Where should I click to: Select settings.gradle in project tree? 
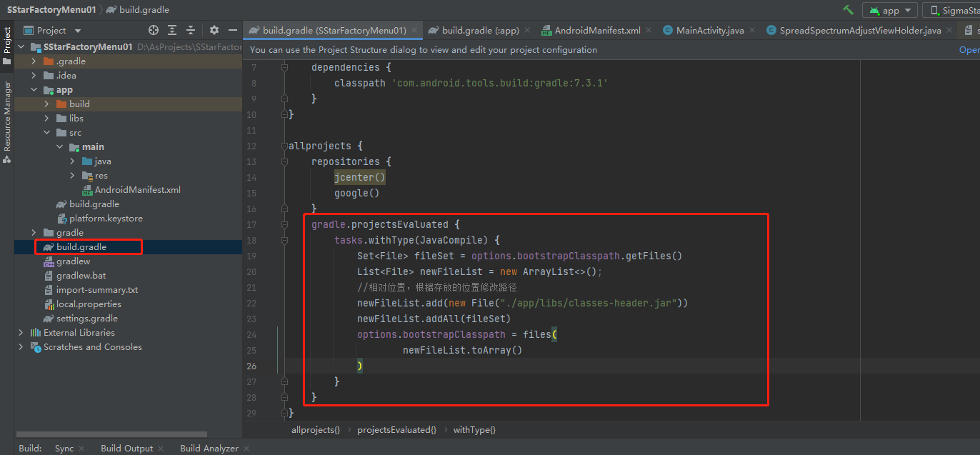pos(87,319)
